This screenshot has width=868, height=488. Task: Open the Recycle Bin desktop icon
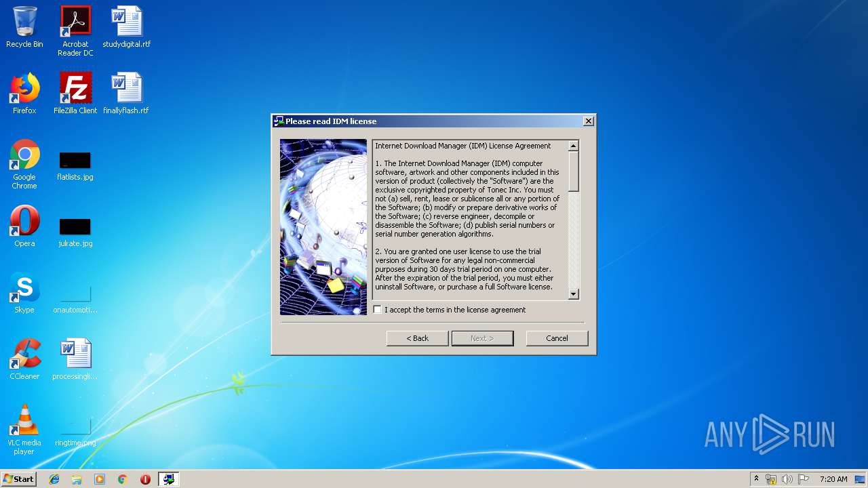coord(24,27)
